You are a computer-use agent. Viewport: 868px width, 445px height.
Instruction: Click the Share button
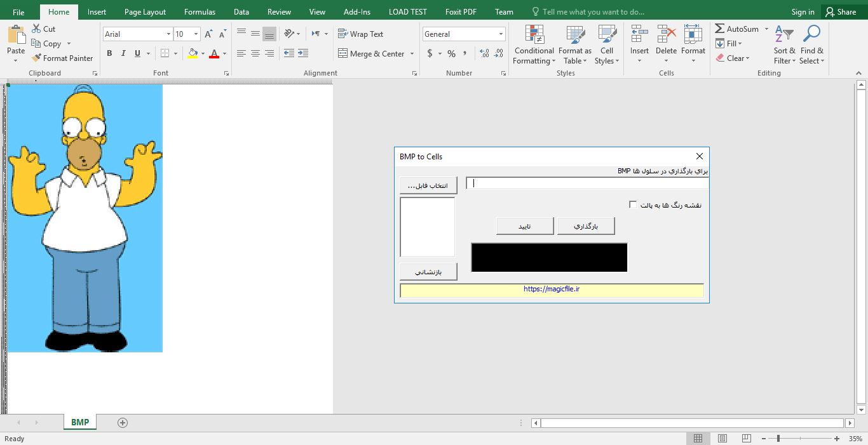click(x=841, y=11)
